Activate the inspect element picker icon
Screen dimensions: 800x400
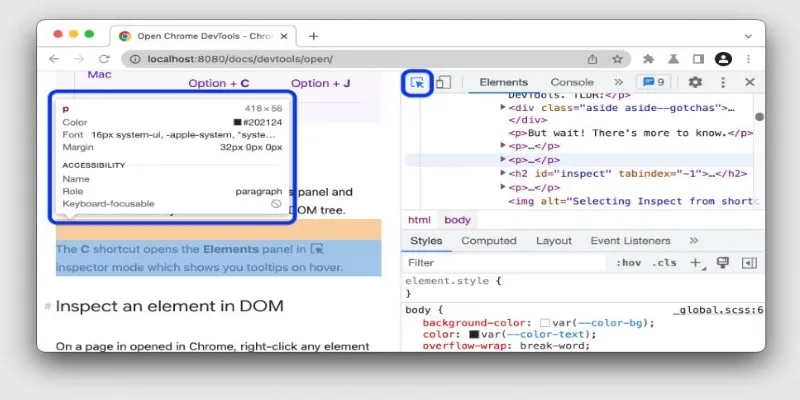[x=417, y=83]
